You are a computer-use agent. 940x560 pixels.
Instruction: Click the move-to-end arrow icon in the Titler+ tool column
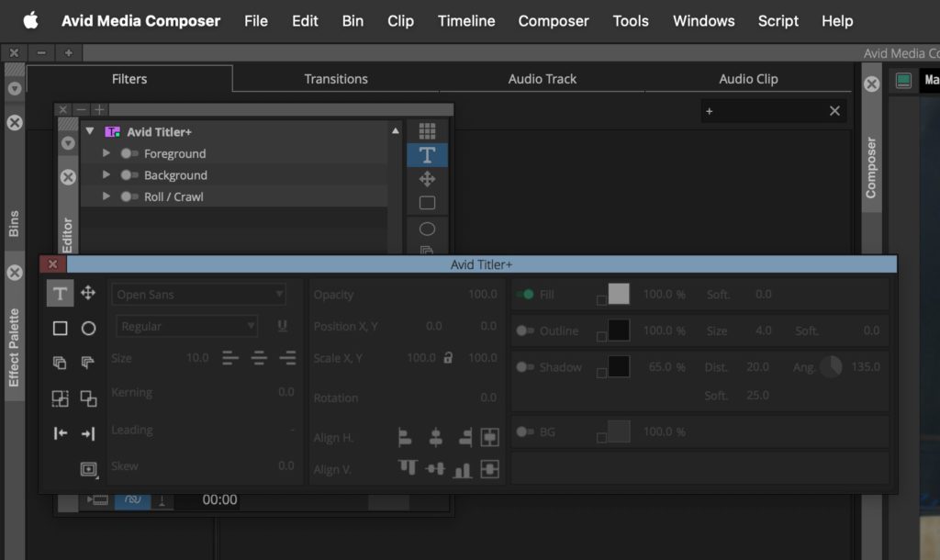tap(88, 433)
